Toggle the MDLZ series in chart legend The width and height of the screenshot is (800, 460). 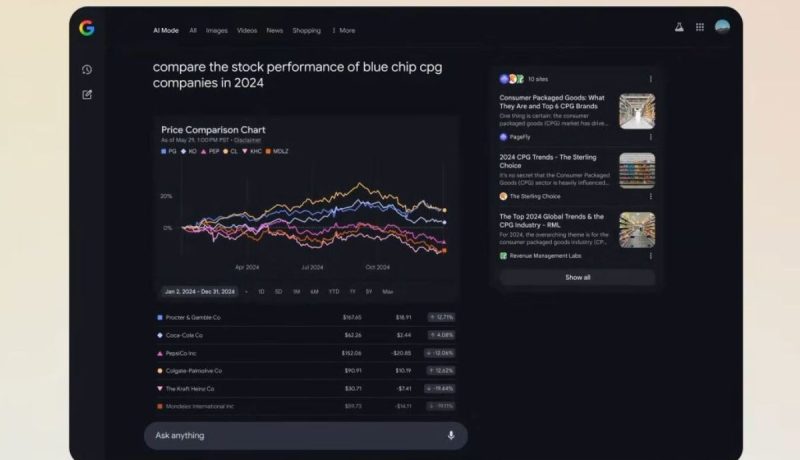pos(277,151)
